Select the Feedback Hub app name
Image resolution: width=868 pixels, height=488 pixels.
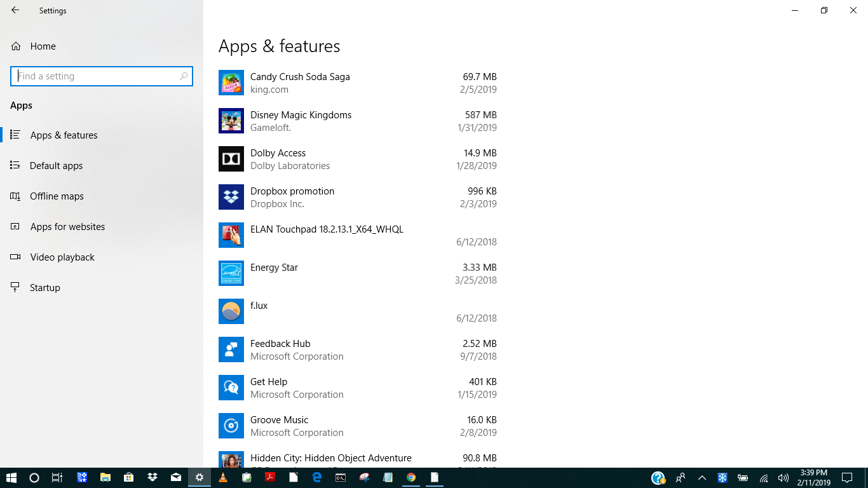click(280, 344)
